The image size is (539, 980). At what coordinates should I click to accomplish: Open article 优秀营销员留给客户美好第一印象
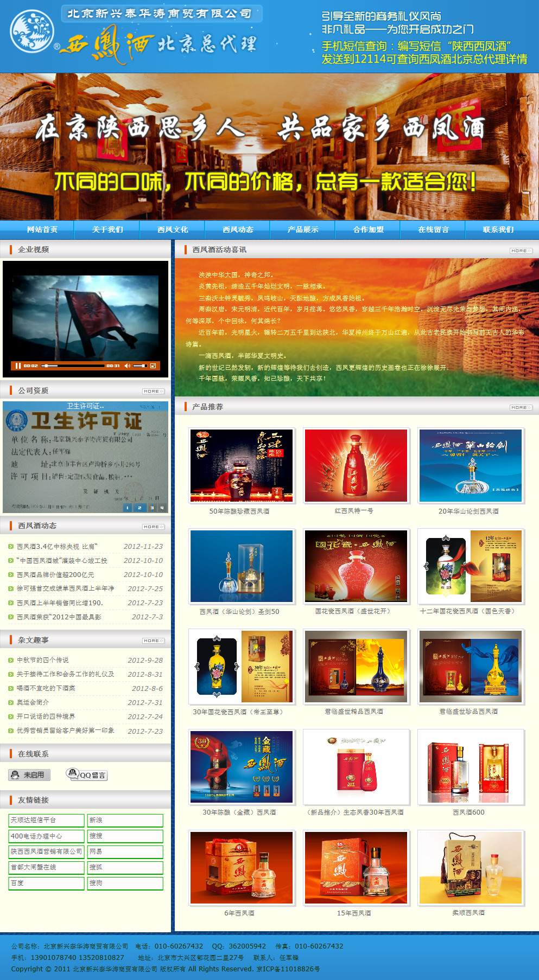[x=65, y=731]
